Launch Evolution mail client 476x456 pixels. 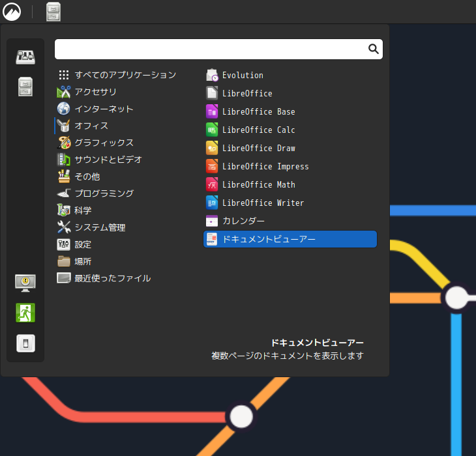(290, 75)
